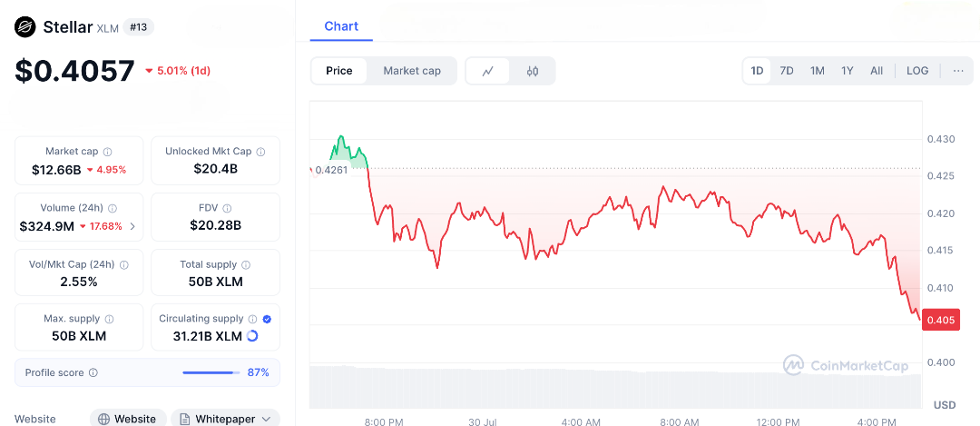
Task: Select the 7D time range
Action: (787, 71)
